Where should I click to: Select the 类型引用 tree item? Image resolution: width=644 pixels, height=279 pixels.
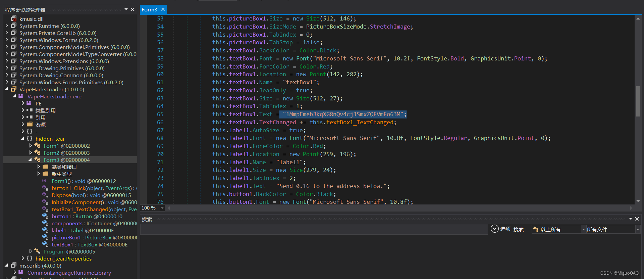pyautogui.click(x=46, y=110)
